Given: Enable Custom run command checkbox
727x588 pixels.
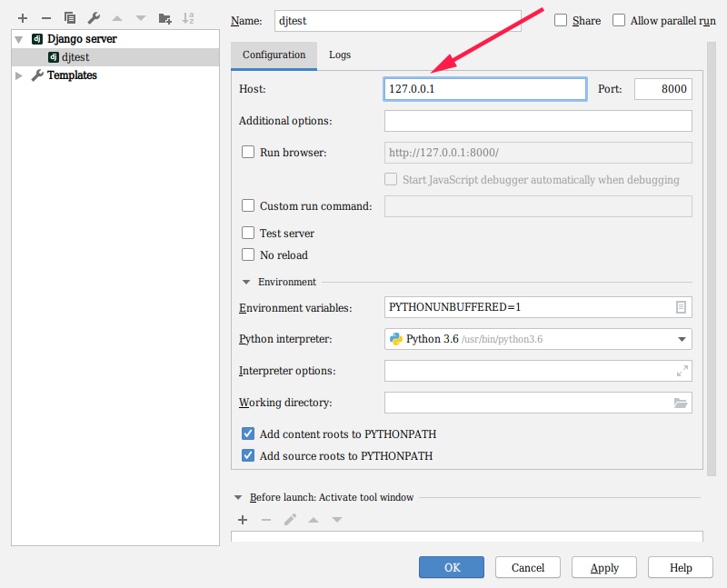Looking at the screenshot, I should click(248, 205).
